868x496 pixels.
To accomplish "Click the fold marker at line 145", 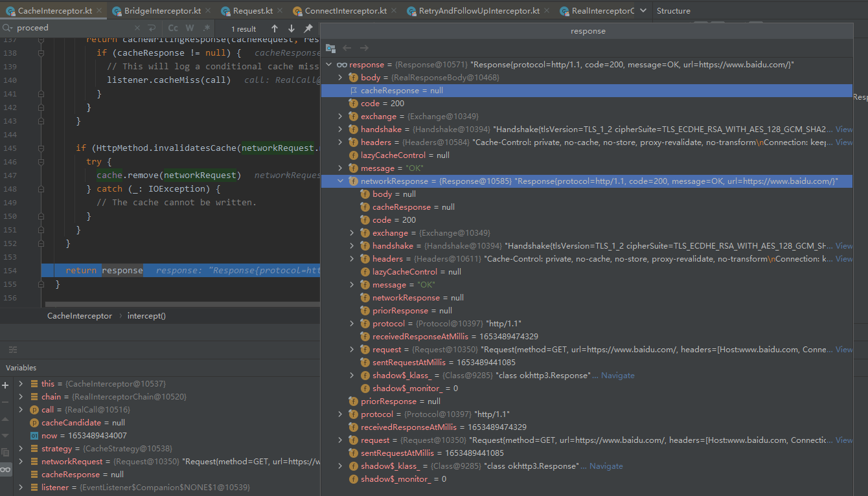I will (41, 148).
